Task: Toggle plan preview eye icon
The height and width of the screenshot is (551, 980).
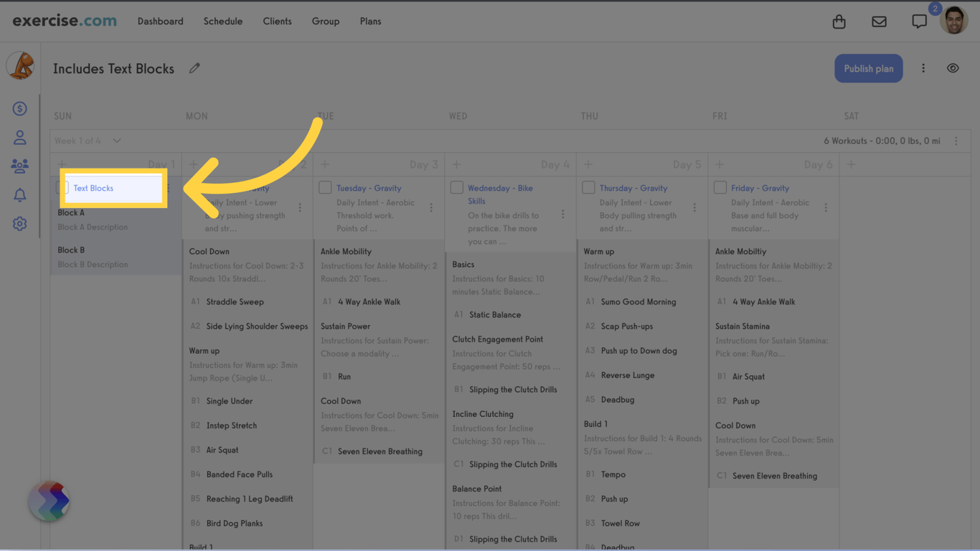Action: [x=953, y=68]
